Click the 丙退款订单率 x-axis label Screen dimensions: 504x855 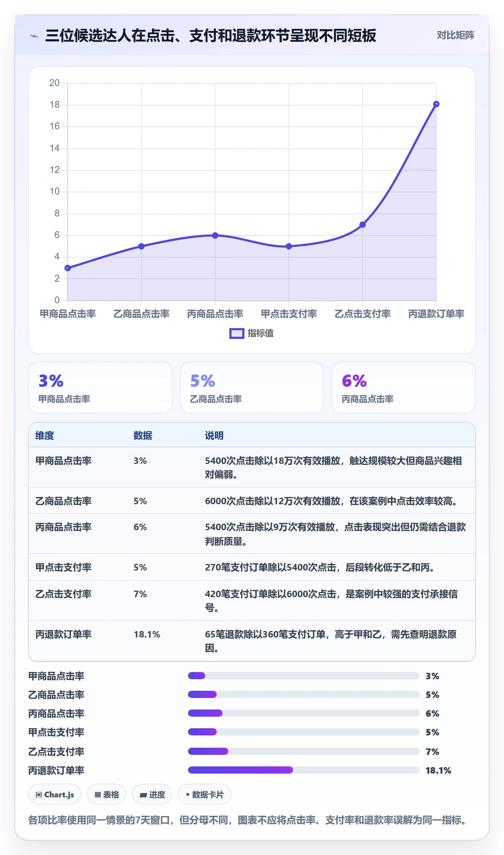436,314
